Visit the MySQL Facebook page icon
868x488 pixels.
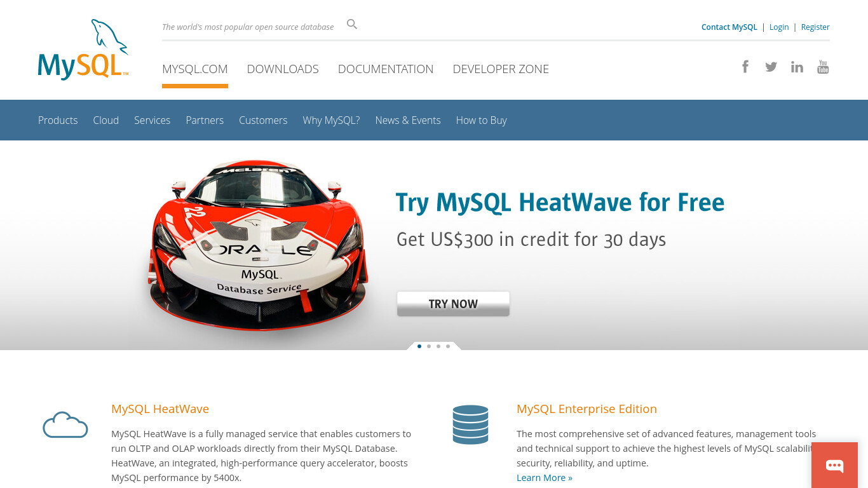(745, 66)
